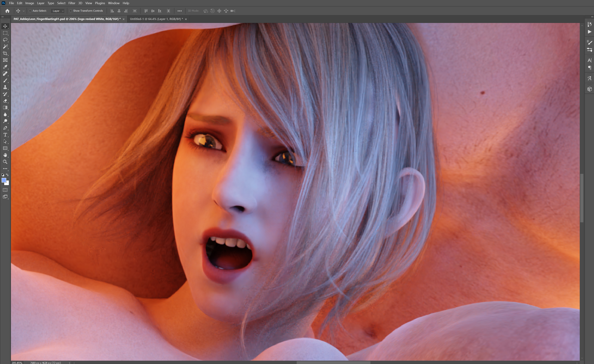
Task: Click the vertical scrollbar thumb
Action: pos(582,198)
